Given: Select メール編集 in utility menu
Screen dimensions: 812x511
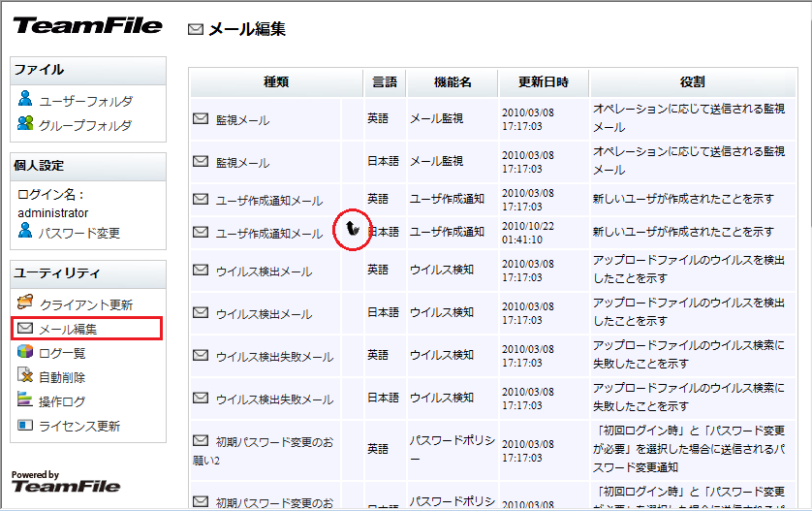Looking at the screenshot, I should [x=68, y=329].
